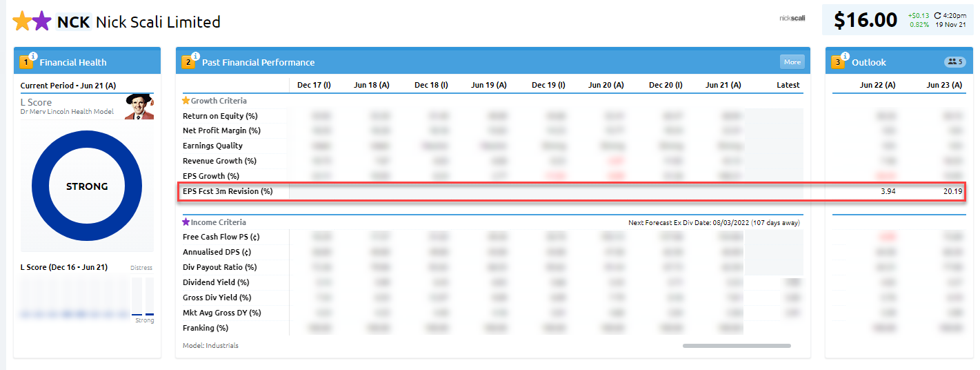Image resolution: width=980 pixels, height=370 pixels.
Task: Click the $16.00 share price
Action: point(866,20)
